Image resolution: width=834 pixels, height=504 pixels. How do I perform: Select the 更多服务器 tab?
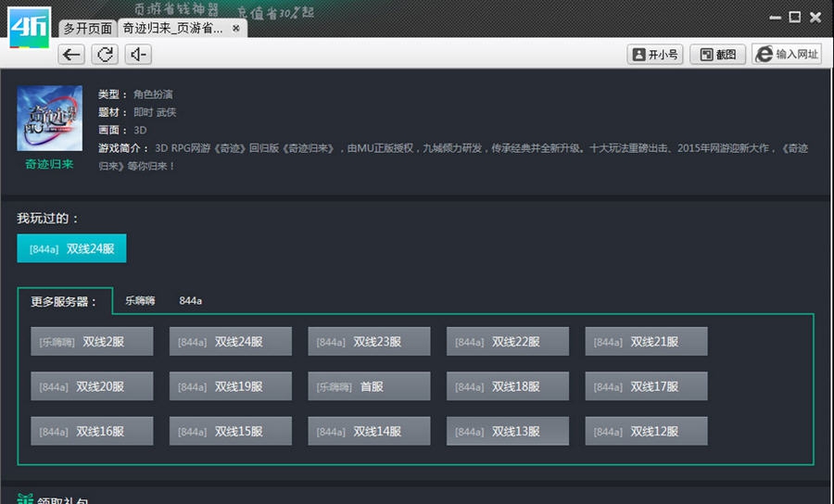click(x=65, y=301)
